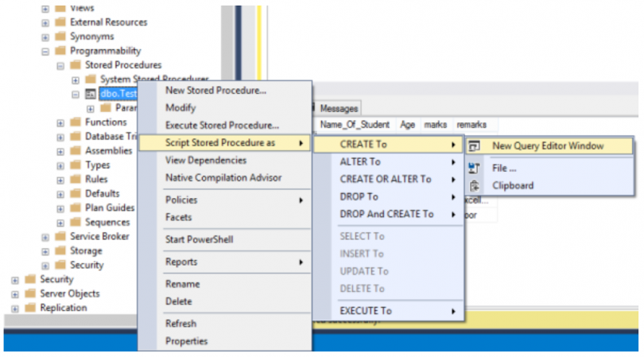Screen dimensions: 644x357
Task: Click the File submenu save icon
Action: 475,168
